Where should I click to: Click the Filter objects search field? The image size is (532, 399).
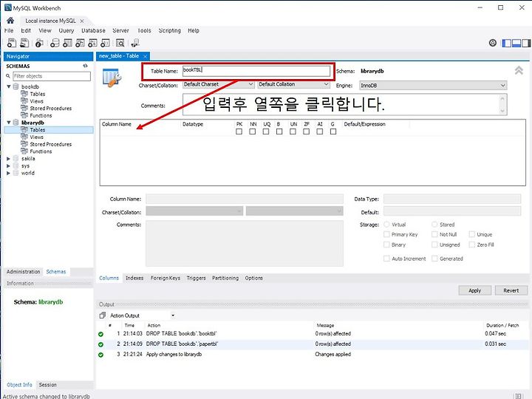point(52,76)
